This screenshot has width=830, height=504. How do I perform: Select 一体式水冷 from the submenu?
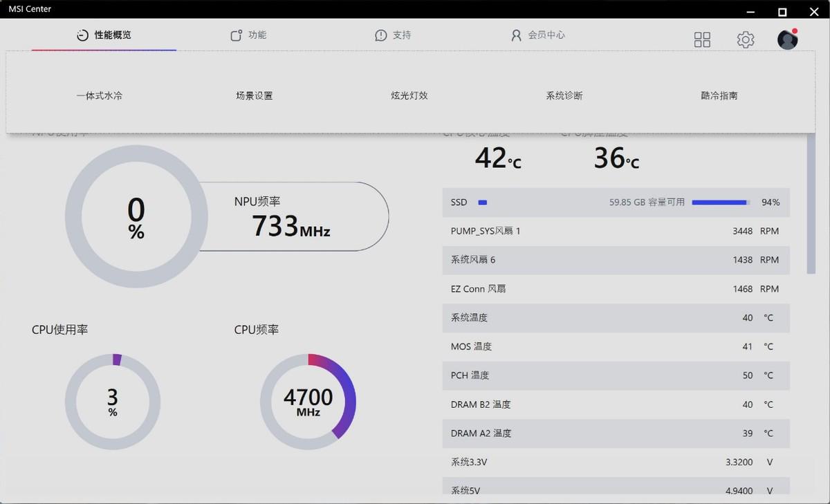coord(100,96)
